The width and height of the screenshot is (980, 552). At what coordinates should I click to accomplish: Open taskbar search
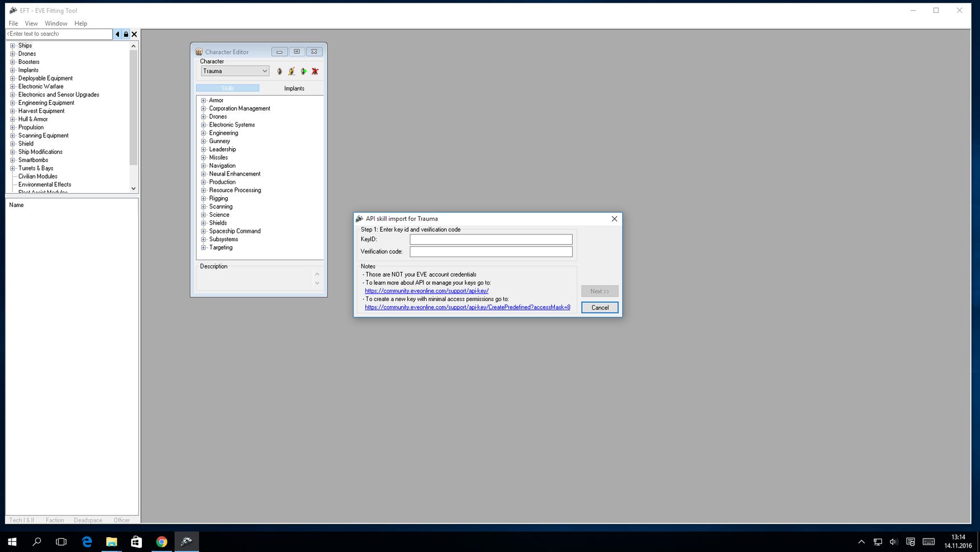pyautogui.click(x=37, y=542)
